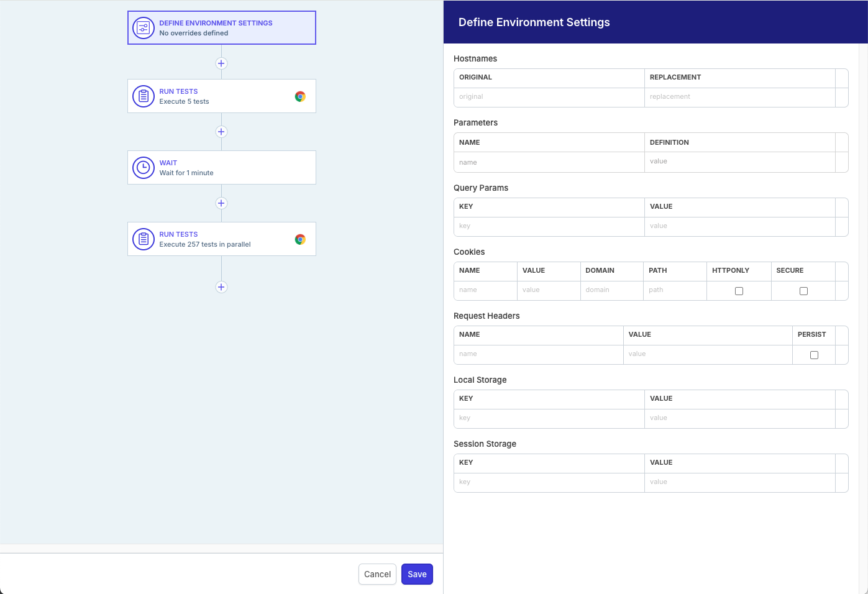Image resolution: width=868 pixels, height=594 pixels.
Task: Click the plus icon below the Wait step
Action: 221,203
